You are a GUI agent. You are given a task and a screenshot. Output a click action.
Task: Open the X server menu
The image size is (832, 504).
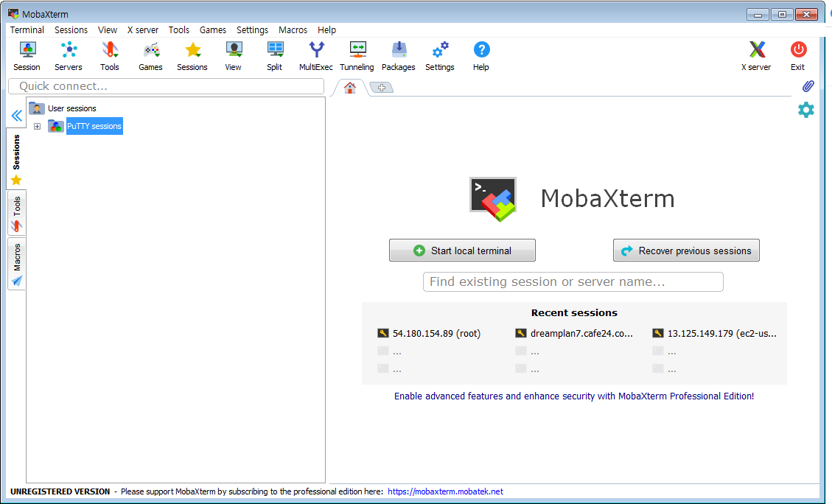143,29
